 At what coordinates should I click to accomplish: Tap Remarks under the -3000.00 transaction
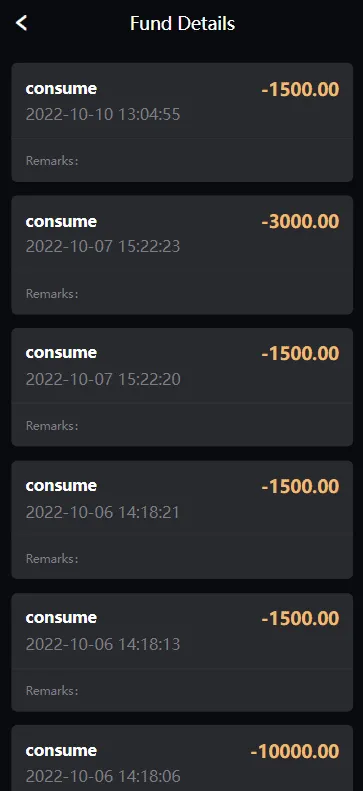[52, 294]
